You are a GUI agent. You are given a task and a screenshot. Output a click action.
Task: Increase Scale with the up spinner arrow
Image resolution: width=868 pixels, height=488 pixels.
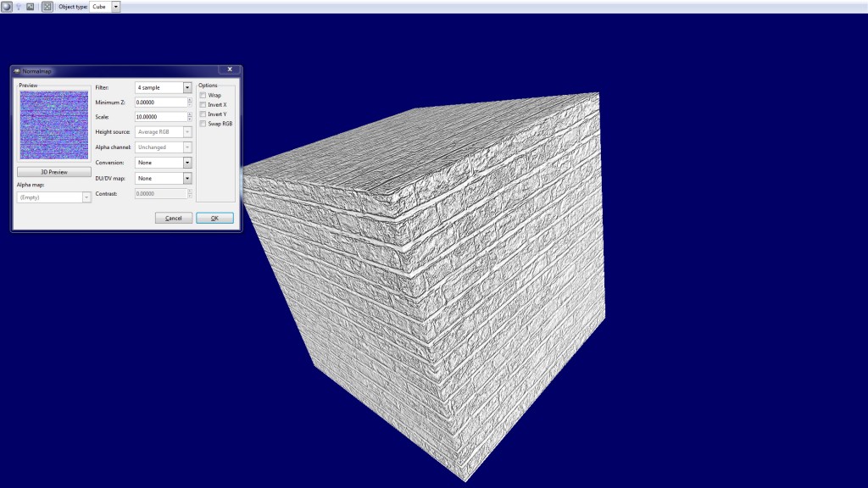pyautogui.click(x=190, y=114)
